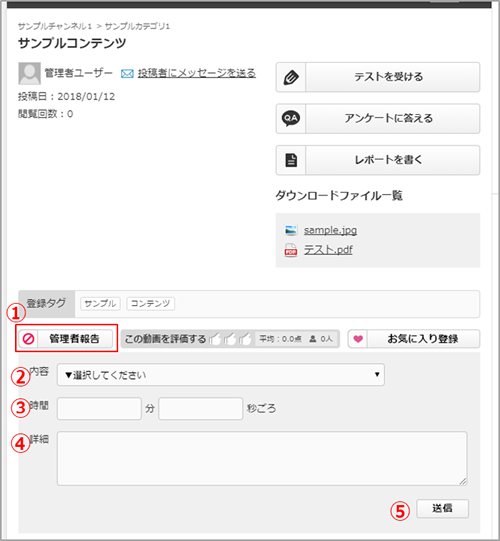
Task: Click the QA speech bubble icon
Action: click(291, 119)
